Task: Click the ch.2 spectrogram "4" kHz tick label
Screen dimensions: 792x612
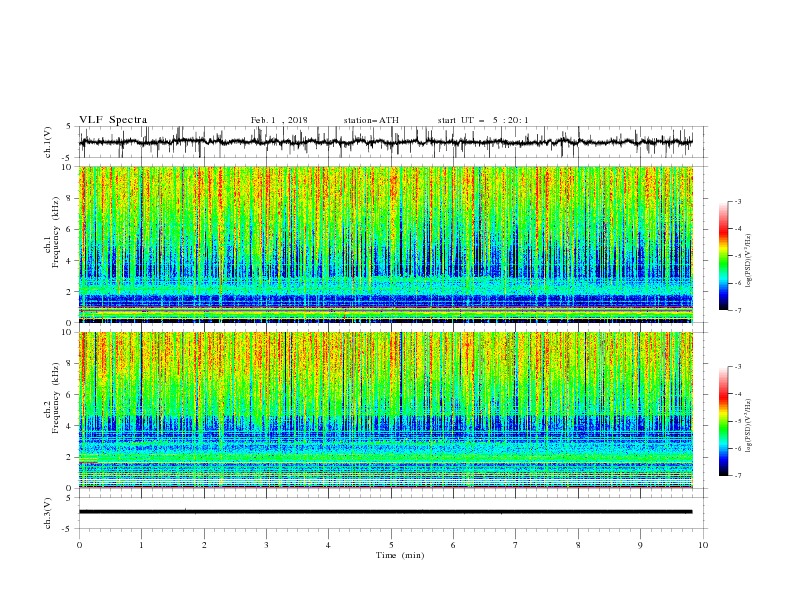Action: tap(70, 426)
